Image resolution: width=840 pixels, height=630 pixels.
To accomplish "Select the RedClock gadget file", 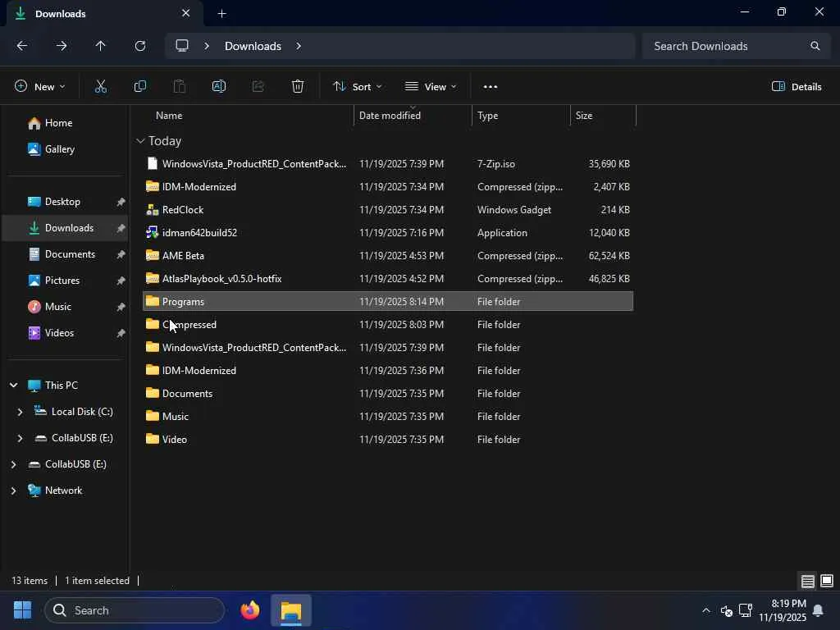I will tap(388, 210).
